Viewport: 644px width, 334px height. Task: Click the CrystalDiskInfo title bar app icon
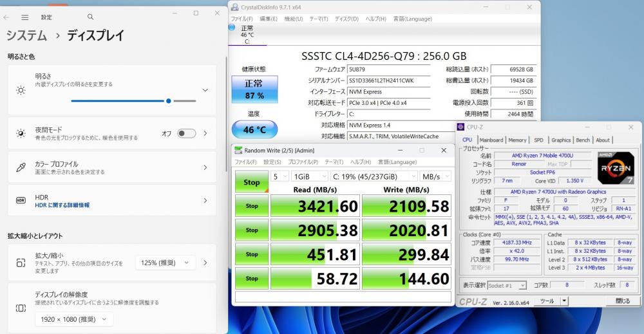click(234, 7)
